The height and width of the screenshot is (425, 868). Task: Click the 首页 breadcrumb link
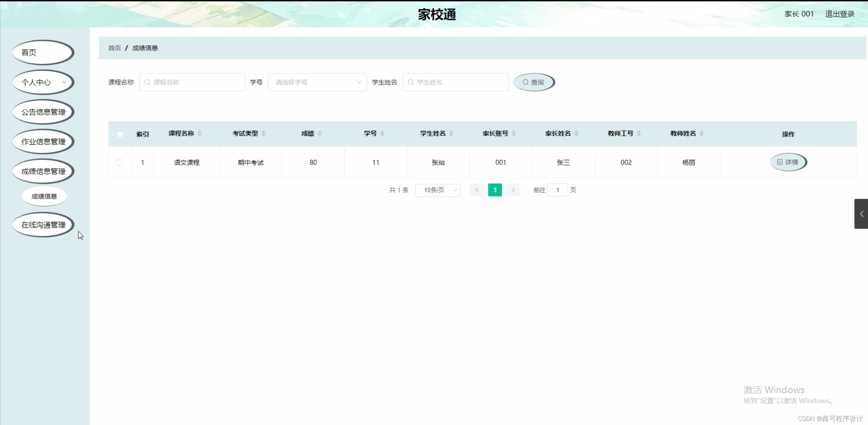pyautogui.click(x=114, y=48)
